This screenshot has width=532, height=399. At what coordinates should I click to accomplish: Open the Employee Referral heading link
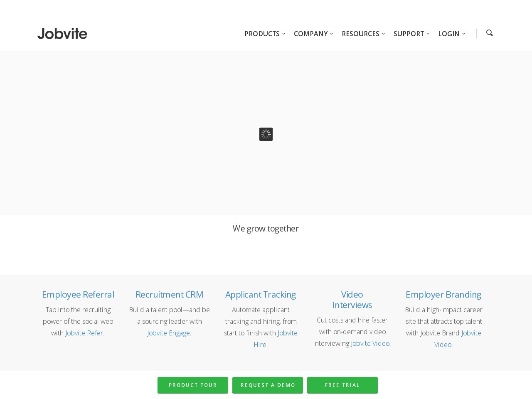(78, 294)
